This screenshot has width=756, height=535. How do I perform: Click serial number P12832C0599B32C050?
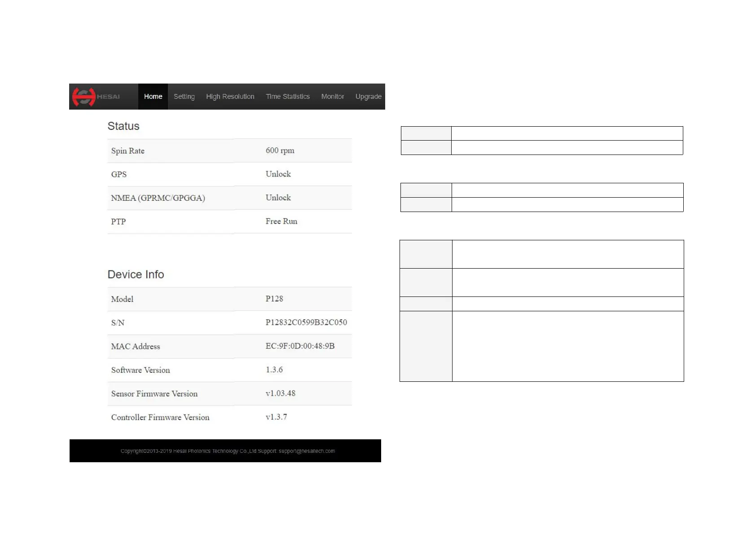pyautogui.click(x=306, y=322)
